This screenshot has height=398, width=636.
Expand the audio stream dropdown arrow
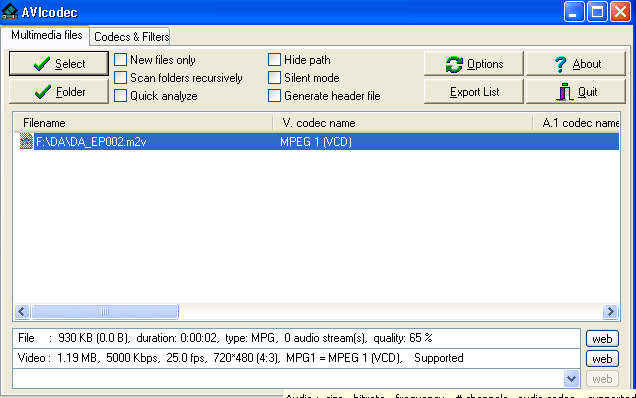[571, 379]
